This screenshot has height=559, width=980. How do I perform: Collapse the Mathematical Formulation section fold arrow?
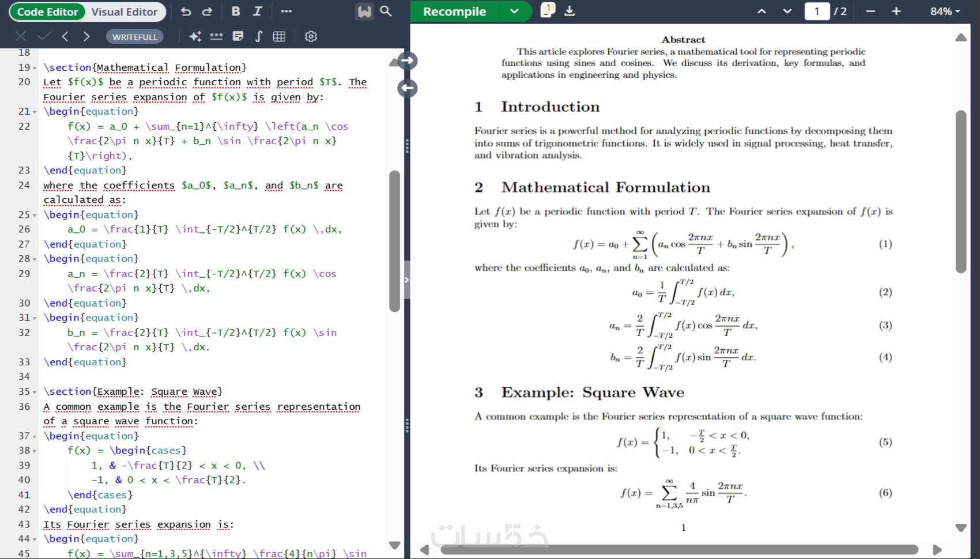pyautogui.click(x=35, y=69)
